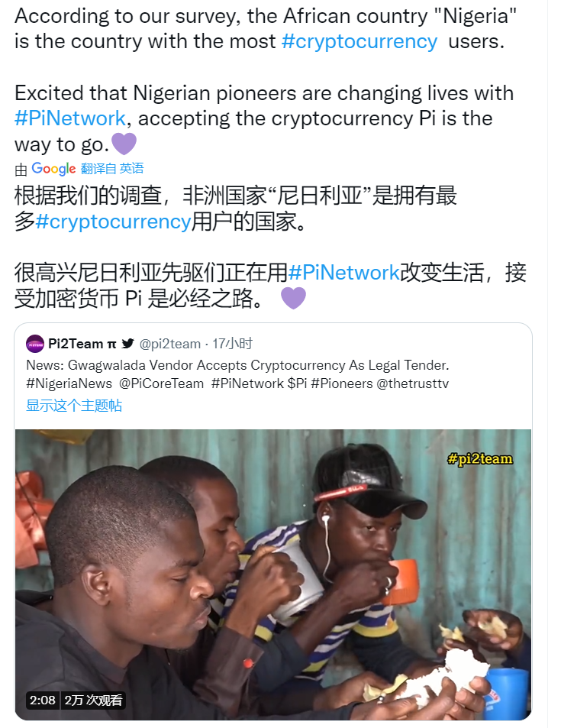Click the 17小时 timestamp
Screen dimensions: 561x728
pos(232,344)
